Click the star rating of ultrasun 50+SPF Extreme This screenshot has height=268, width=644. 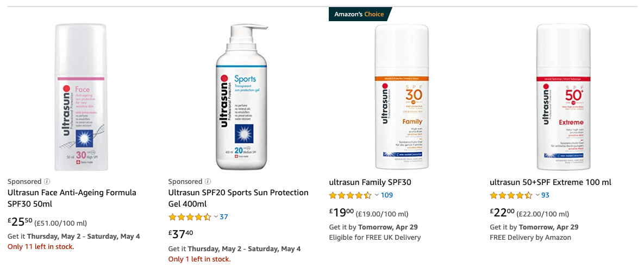point(511,195)
